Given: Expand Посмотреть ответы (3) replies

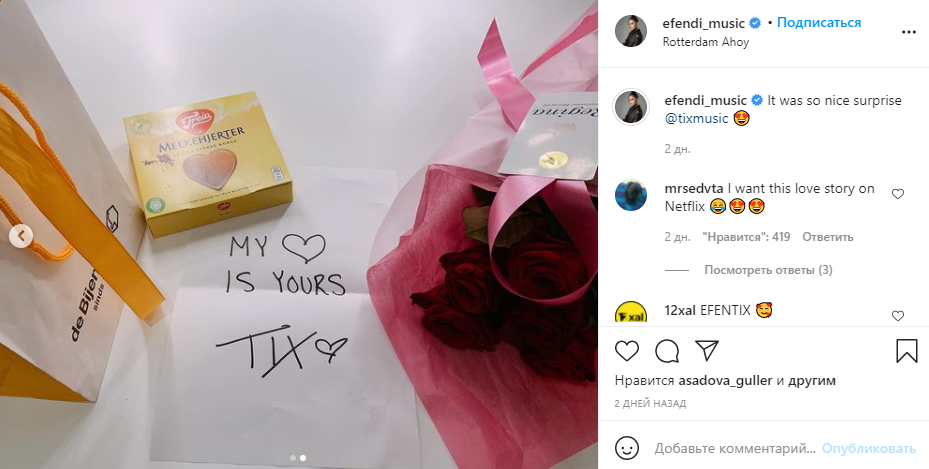Looking at the screenshot, I should pos(768,270).
